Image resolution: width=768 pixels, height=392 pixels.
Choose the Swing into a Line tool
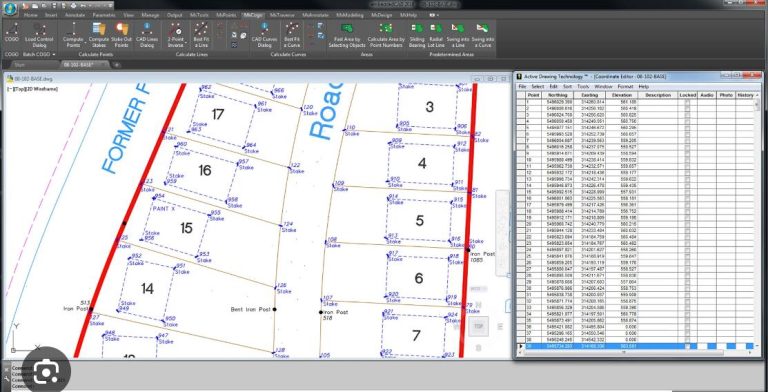coord(457,34)
